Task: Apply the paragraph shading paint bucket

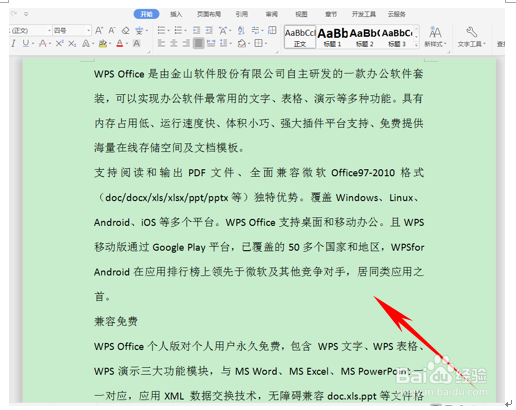Action: click(241, 43)
